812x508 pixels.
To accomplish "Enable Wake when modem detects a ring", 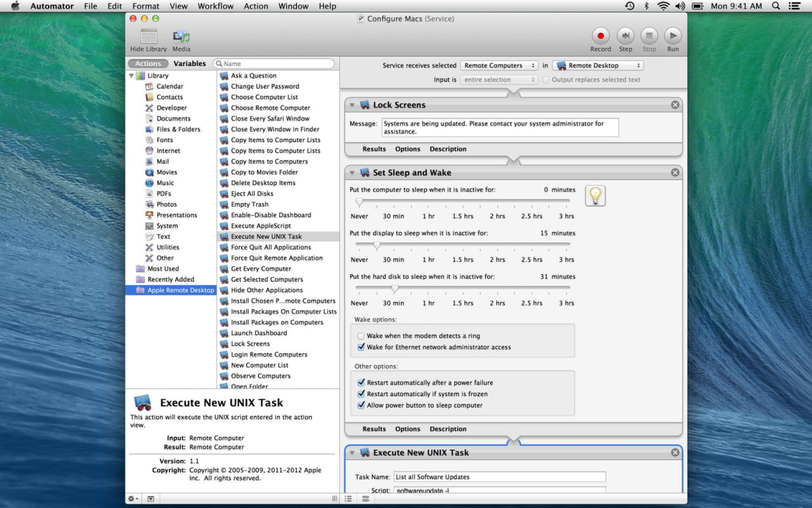I will pyautogui.click(x=361, y=336).
